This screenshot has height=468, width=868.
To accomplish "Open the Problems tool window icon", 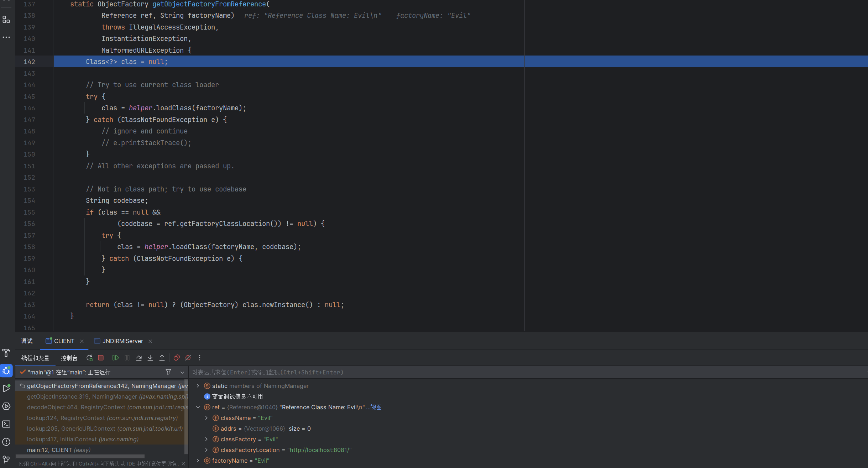I will click(x=6, y=442).
